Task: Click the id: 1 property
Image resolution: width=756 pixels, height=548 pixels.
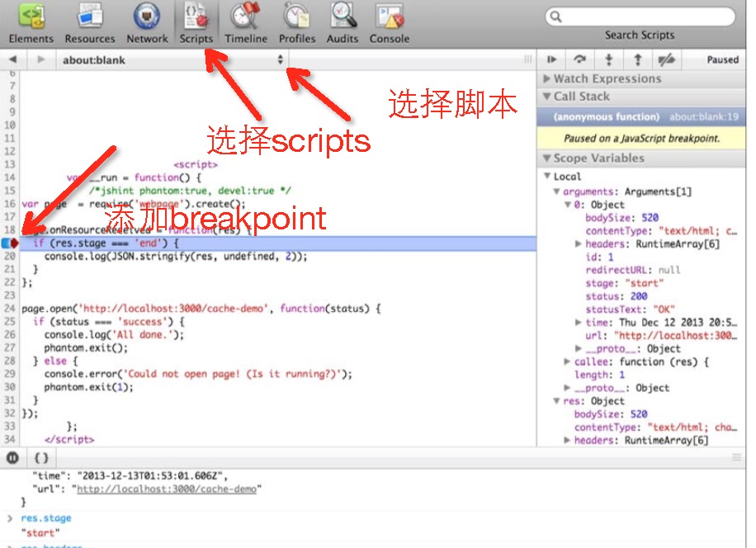Action: click(x=600, y=257)
